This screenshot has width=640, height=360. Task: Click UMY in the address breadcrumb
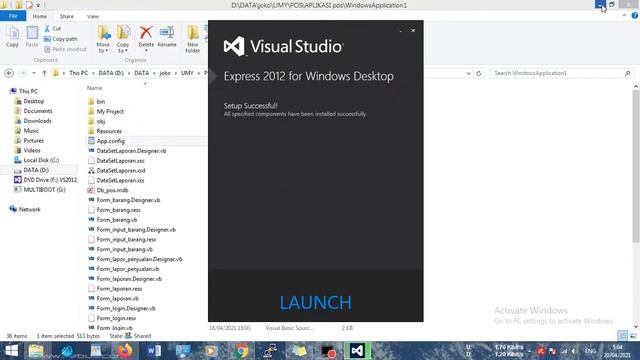187,73
